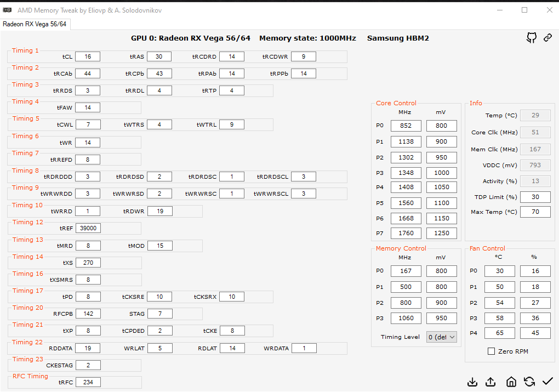Edit Memory Control P2 mV field 900
The image size is (559, 392).
pos(441,303)
